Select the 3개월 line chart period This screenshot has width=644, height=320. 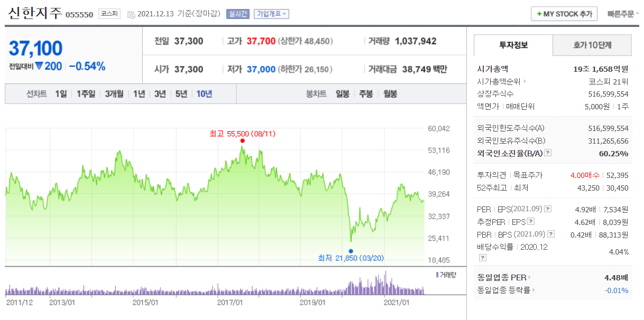(x=114, y=94)
